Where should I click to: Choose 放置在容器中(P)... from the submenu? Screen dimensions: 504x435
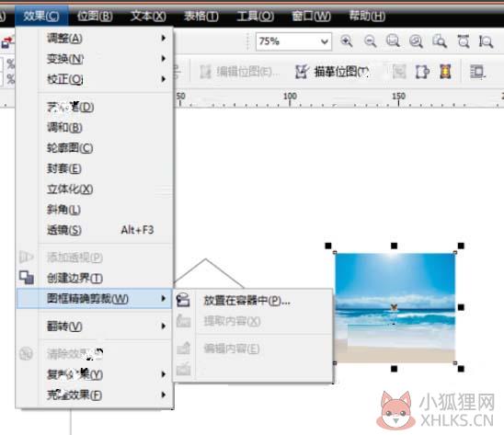(x=253, y=301)
